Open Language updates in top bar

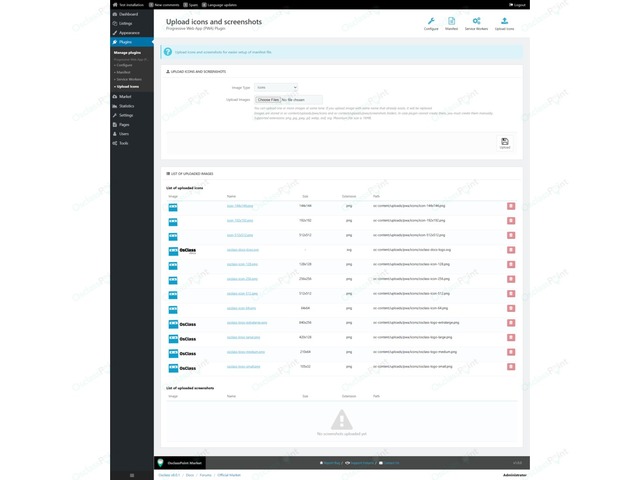pos(219,5)
